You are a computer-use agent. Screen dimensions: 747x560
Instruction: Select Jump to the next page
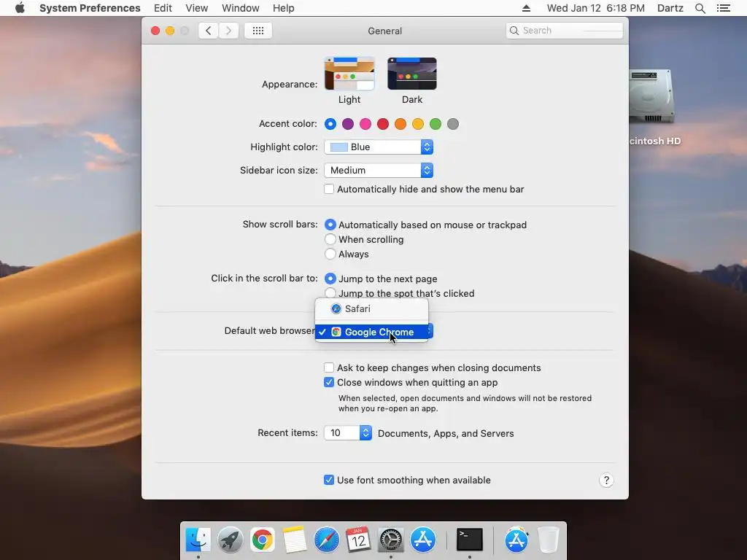330,279
